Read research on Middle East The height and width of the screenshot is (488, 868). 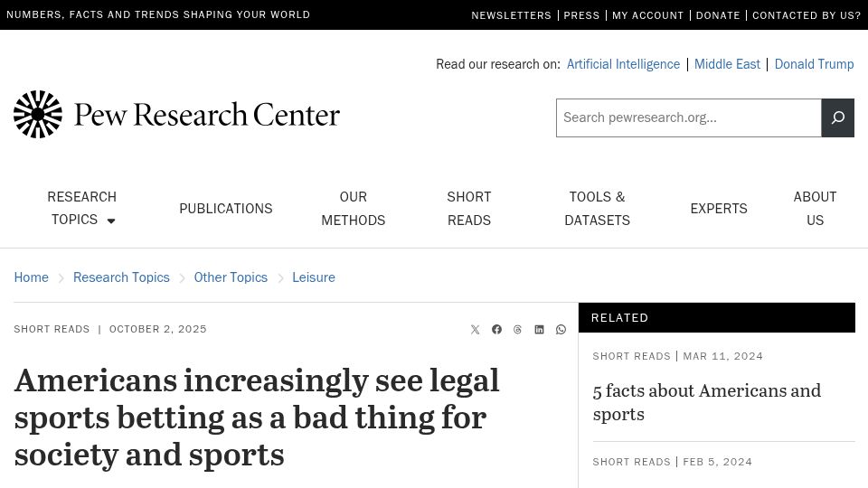click(727, 64)
